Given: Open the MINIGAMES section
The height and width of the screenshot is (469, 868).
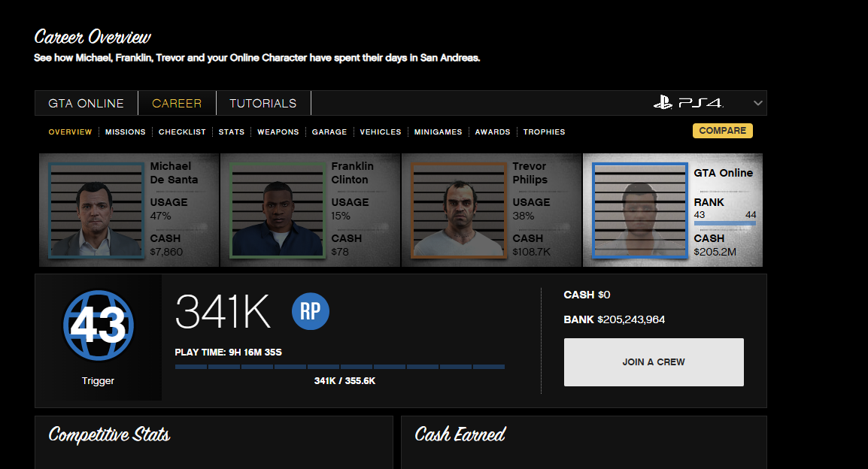Looking at the screenshot, I should pos(438,132).
